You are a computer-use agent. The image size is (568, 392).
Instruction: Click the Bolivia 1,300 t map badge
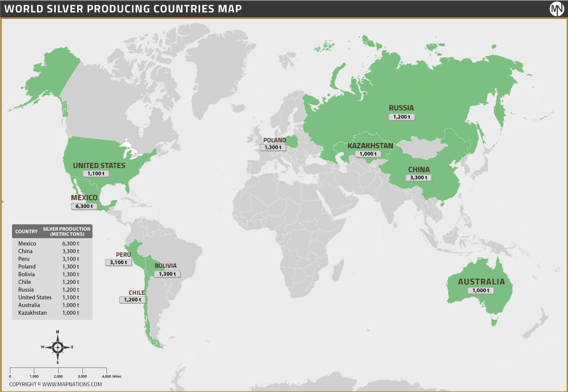[168, 274]
